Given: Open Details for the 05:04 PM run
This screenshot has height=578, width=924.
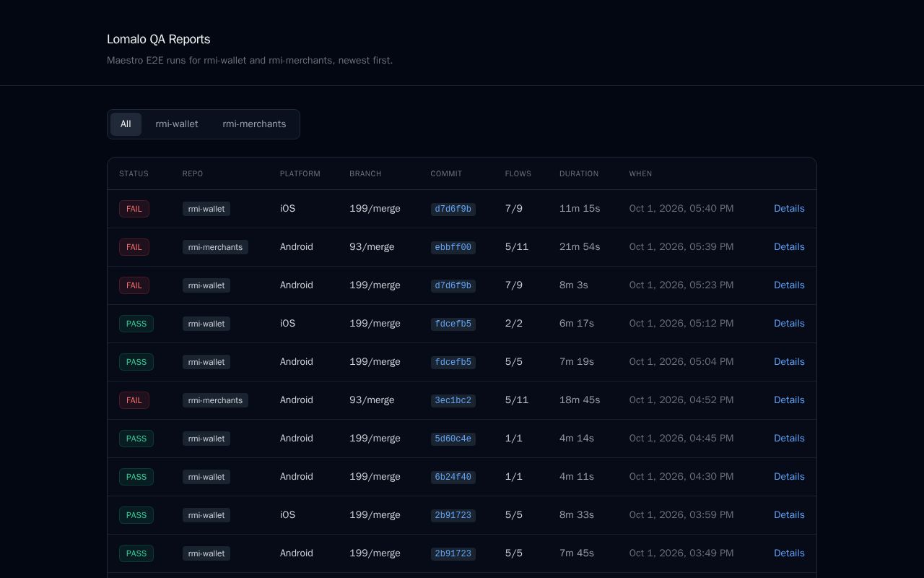Looking at the screenshot, I should click(789, 362).
